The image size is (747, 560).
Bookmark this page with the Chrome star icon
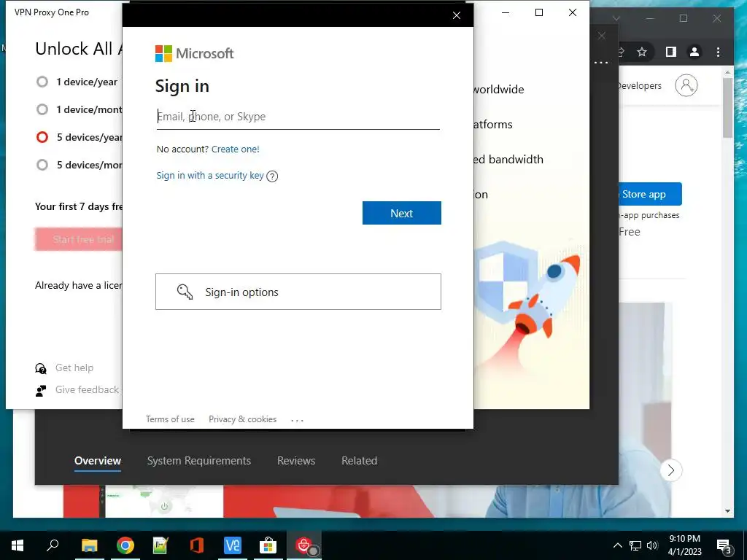click(x=642, y=52)
